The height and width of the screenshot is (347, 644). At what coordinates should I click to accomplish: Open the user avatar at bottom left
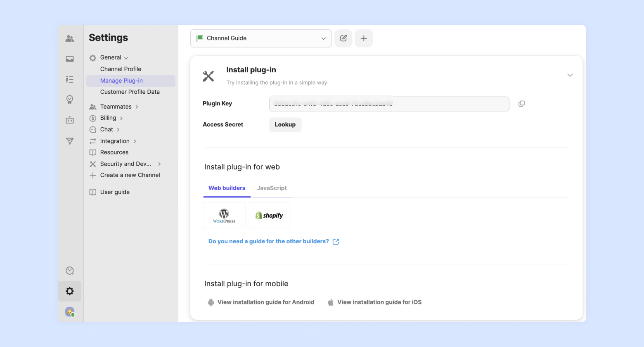tap(70, 312)
